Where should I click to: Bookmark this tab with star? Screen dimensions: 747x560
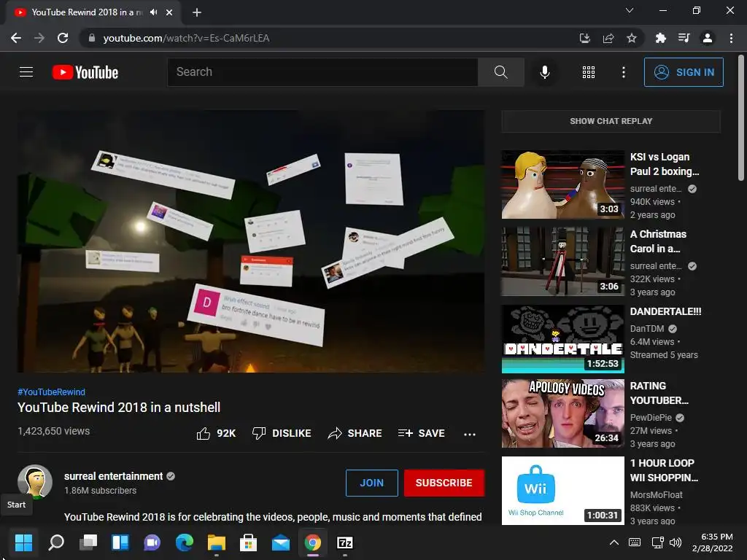[631, 38]
